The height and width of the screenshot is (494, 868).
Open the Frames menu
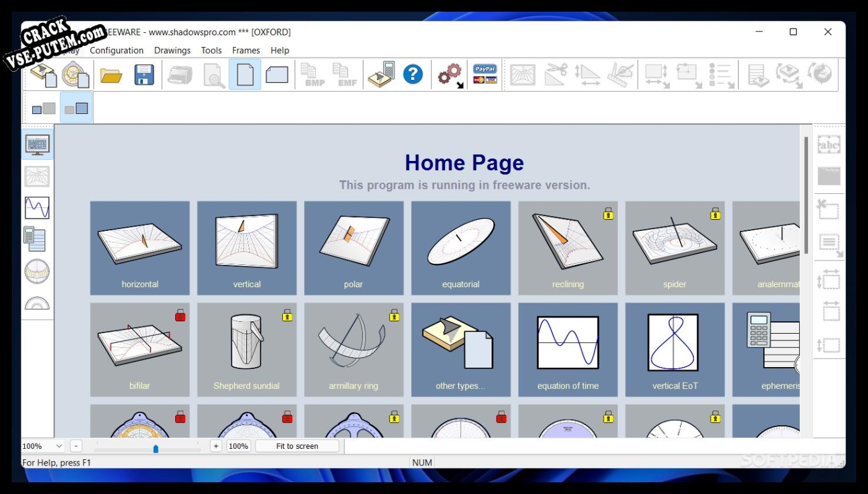click(x=246, y=51)
